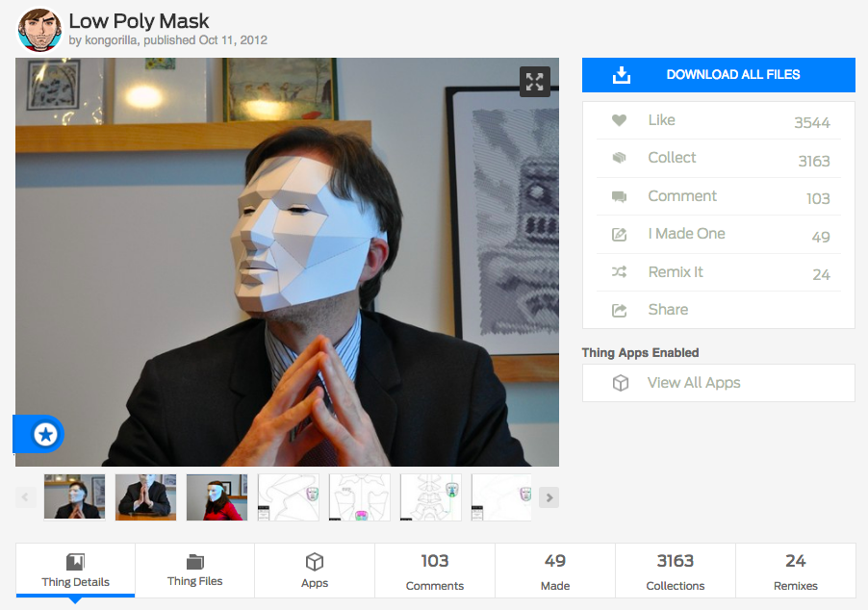Click the 103 comment count in sidebar
The height and width of the screenshot is (610, 868).
(818, 199)
